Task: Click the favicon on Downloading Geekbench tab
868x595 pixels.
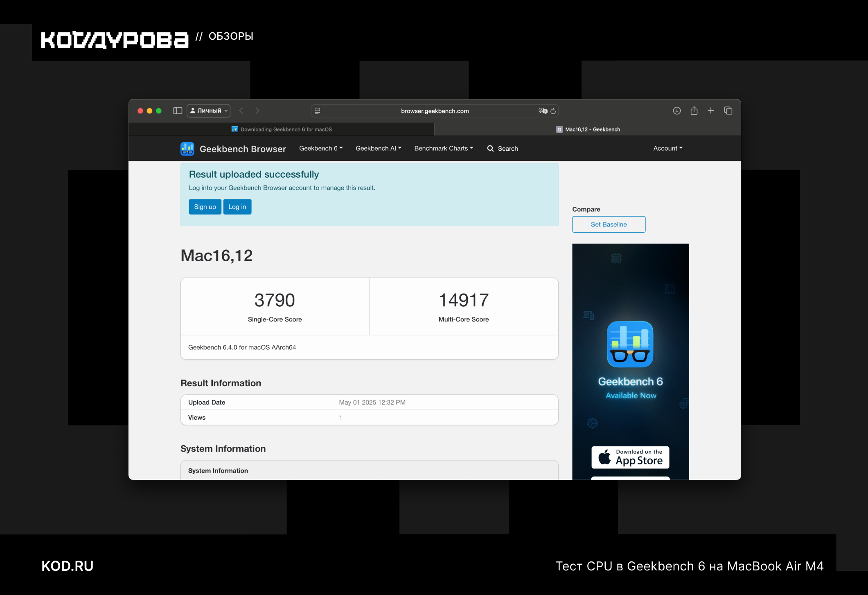Action: 235,129
